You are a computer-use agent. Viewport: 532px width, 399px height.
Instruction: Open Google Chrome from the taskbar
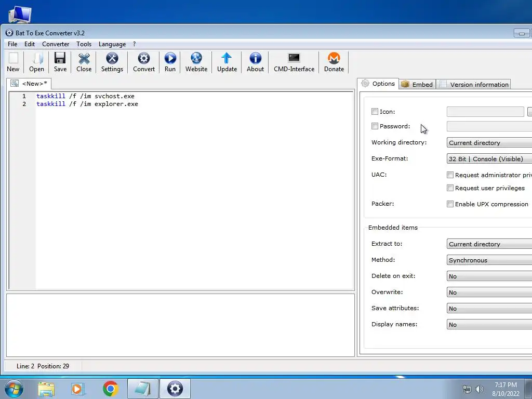tap(110, 389)
